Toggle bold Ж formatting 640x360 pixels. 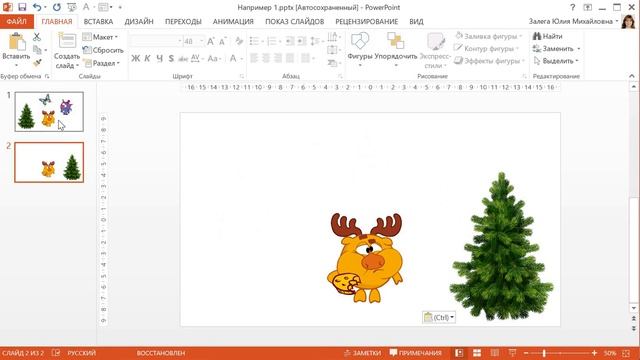click(x=136, y=59)
